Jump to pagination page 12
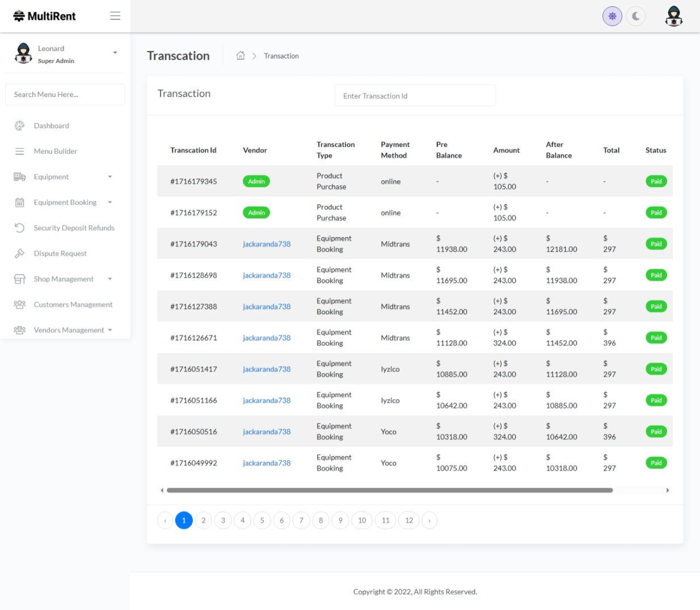700x610 pixels. 409,520
